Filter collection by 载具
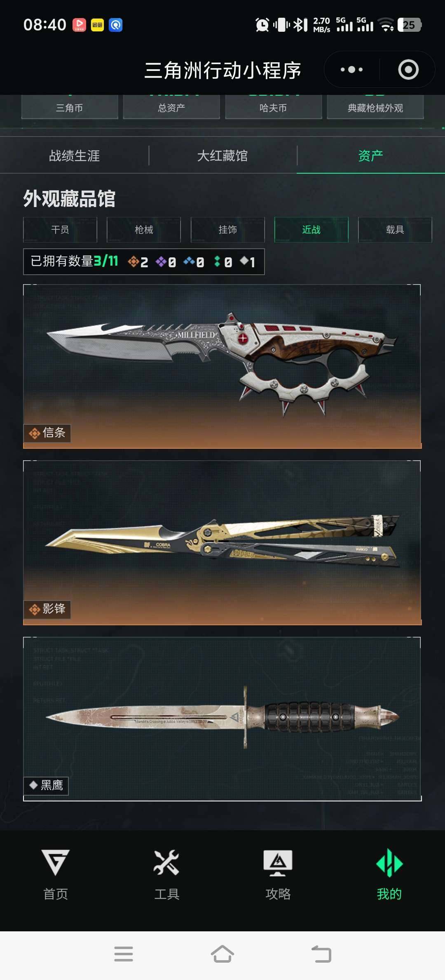Screen dimensions: 445x980 click(395, 230)
